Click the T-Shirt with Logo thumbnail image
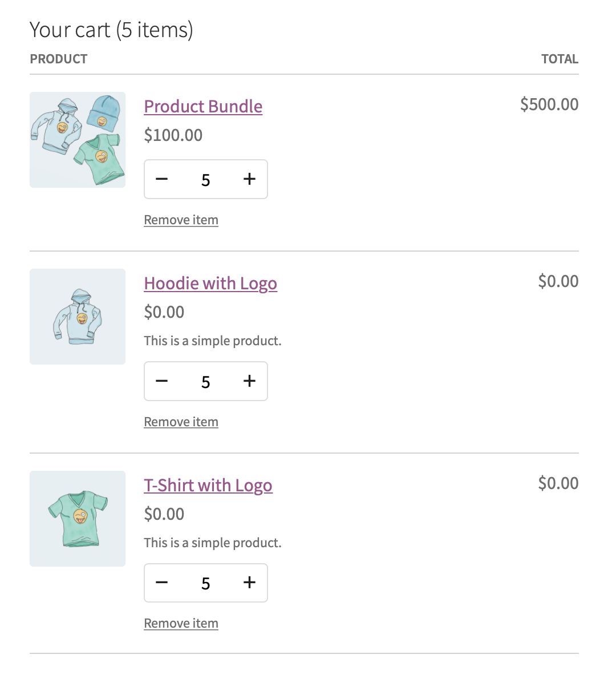Viewport: 616px width, 695px height. 77,519
